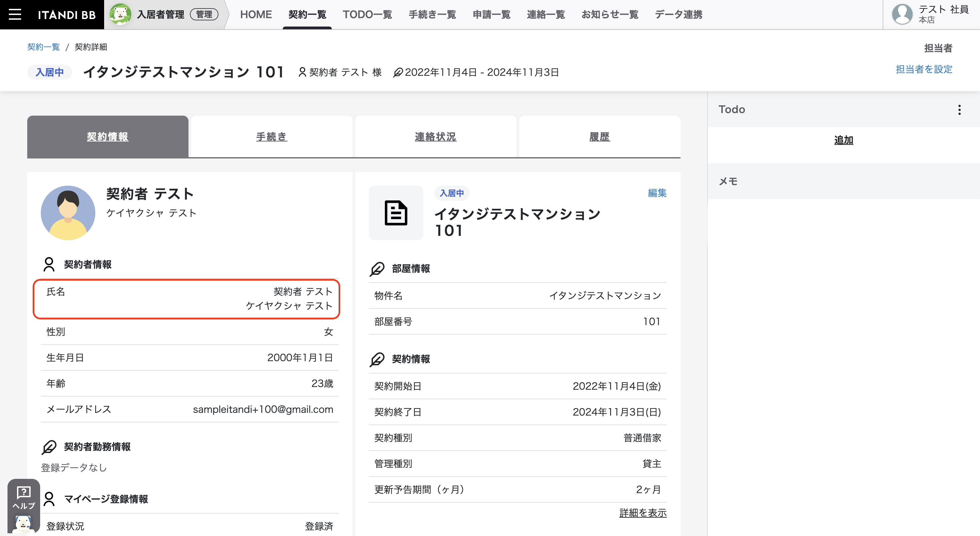Click the person icon beside 契約者情報
980x536 pixels.
click(49, 264)
